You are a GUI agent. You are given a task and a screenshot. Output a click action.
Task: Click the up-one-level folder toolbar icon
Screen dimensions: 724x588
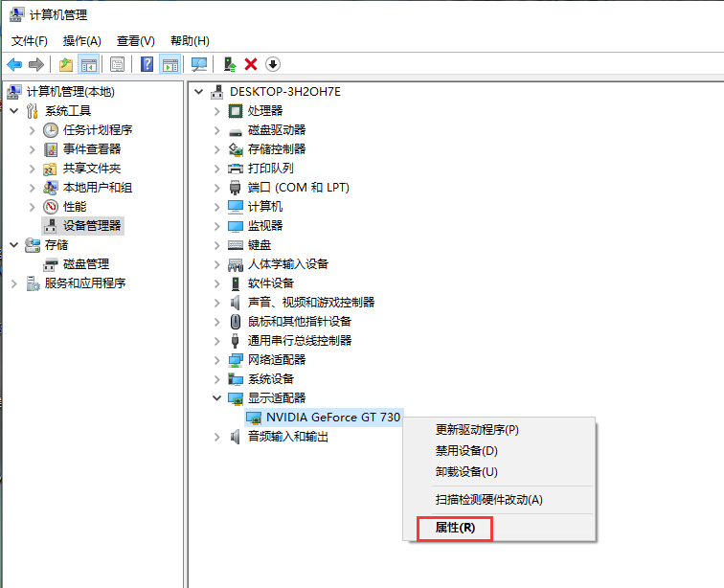pyautogui.click(x=65, y=64)
